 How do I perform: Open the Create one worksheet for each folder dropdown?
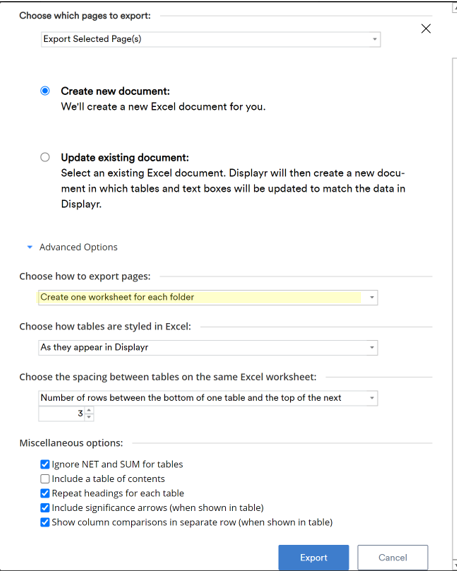[208, 298]
